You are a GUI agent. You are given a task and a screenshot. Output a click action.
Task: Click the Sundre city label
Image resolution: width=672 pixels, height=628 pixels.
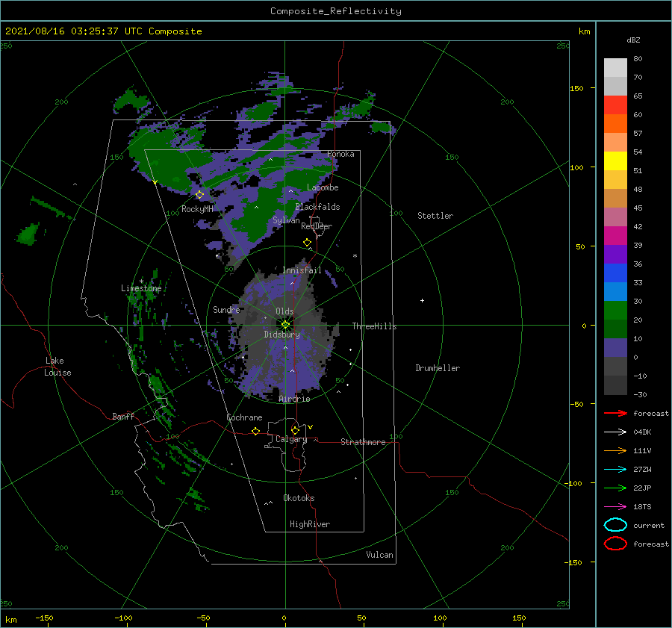click(226, 309)
